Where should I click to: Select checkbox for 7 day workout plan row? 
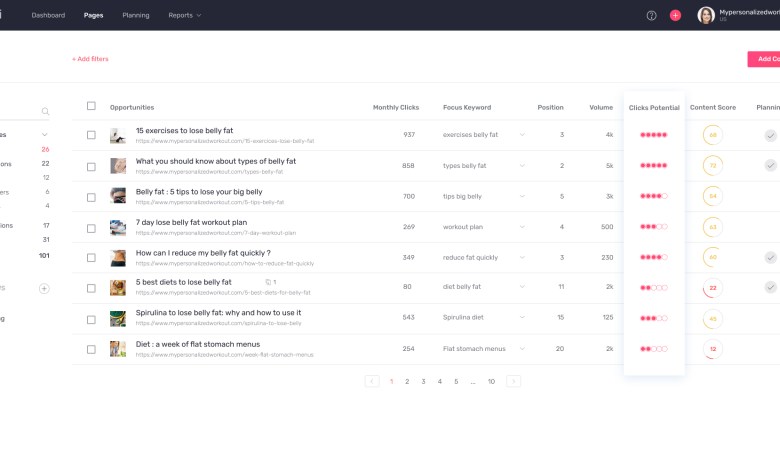click(91, 228)
